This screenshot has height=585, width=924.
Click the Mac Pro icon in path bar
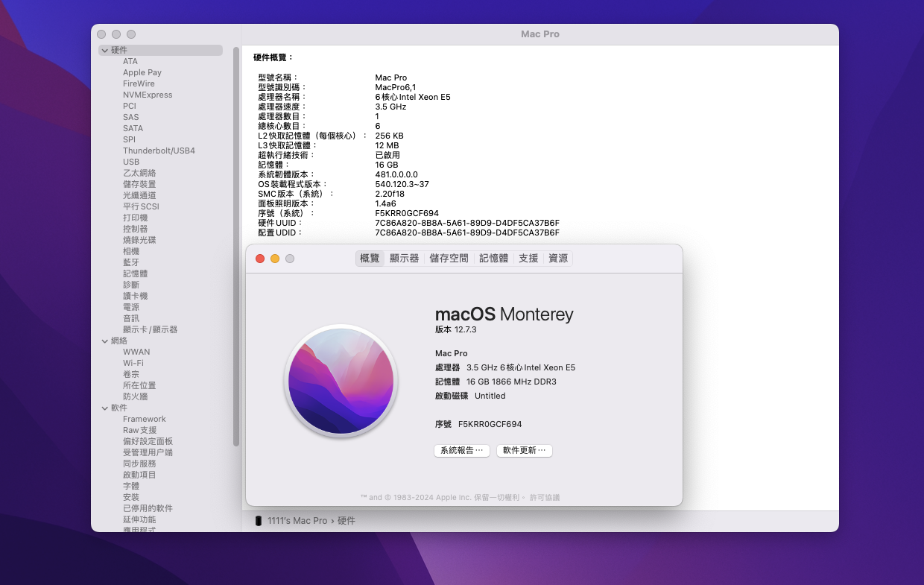pyautogui.click(x=259, y=521)
